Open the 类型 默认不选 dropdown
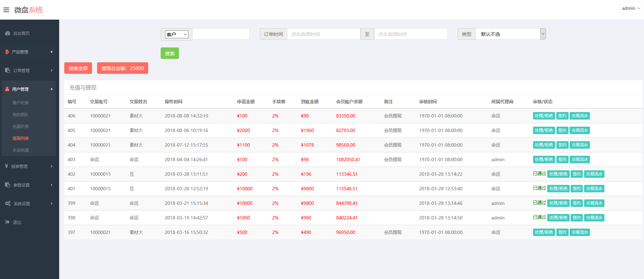 tap(510, 34)
